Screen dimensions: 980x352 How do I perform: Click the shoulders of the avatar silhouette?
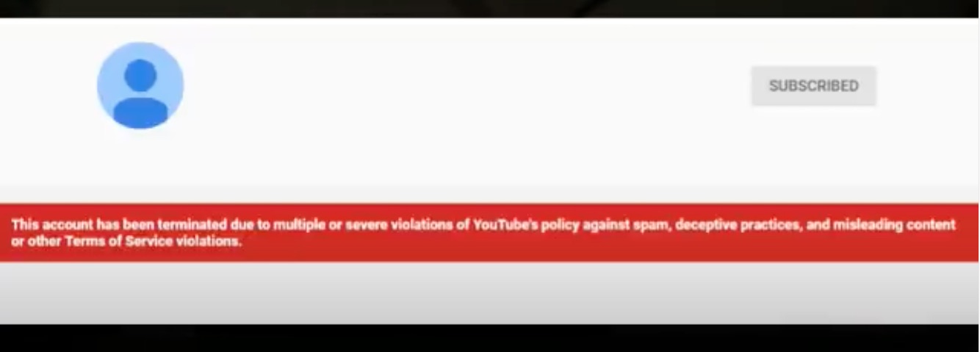point(140,112)
